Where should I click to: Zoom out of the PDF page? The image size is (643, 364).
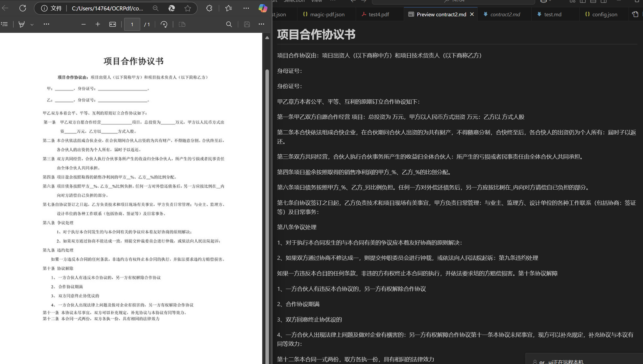tap(84, 24)
